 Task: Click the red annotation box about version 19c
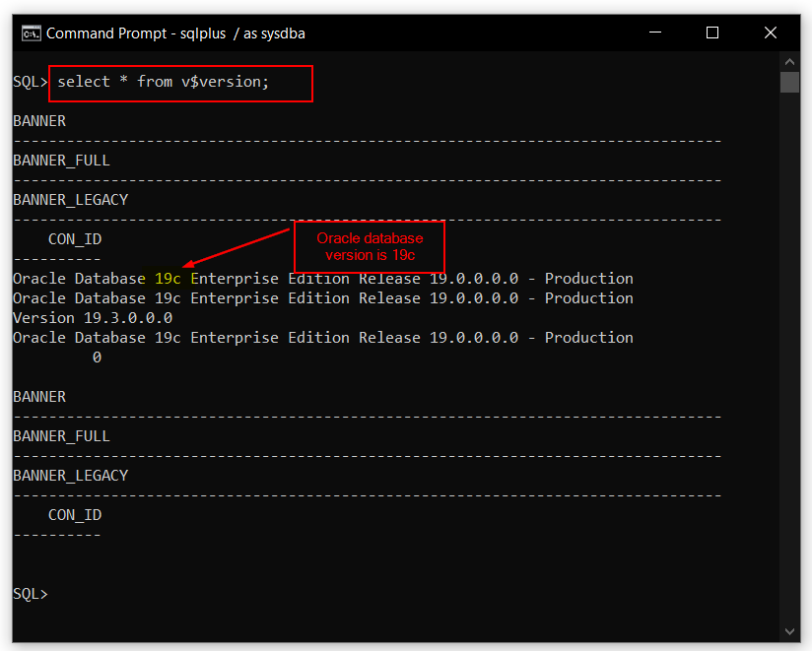click(x=369, y=246)
